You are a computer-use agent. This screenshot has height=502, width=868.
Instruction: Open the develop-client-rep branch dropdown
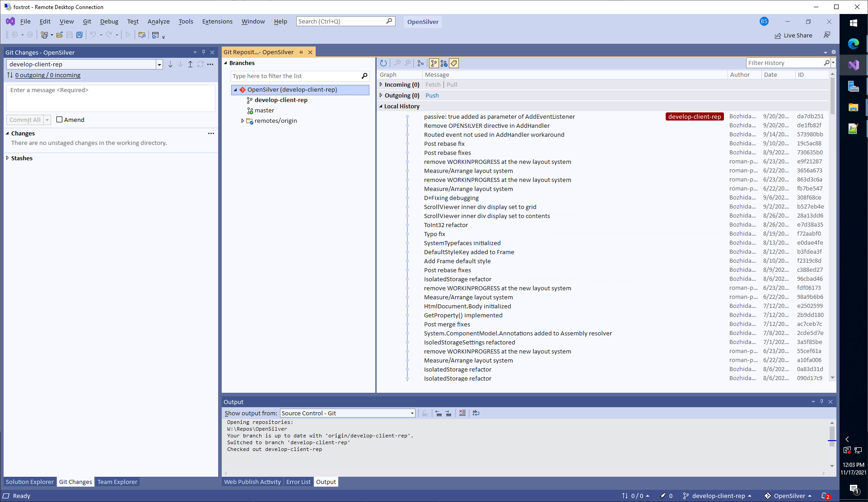click(x=159, y=65)
